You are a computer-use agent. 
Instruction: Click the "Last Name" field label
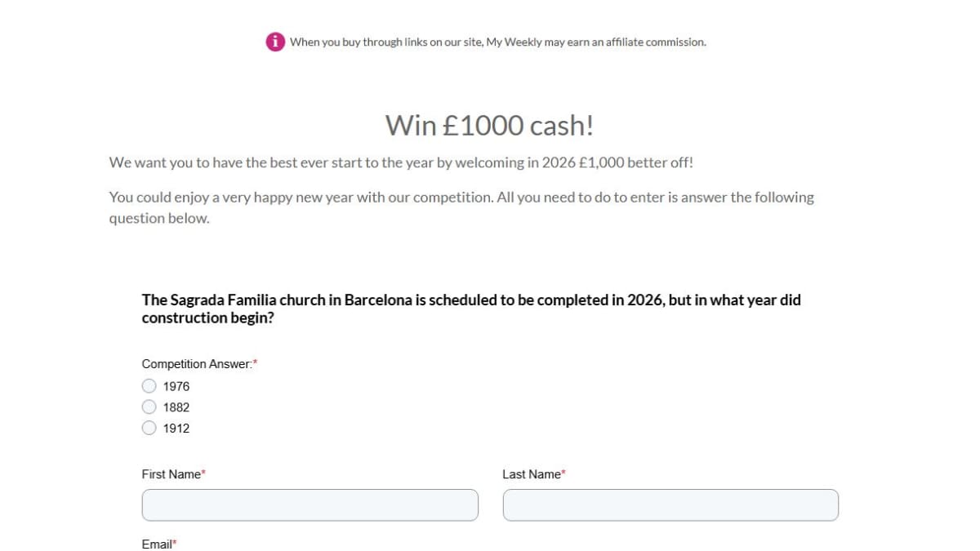coord(532,474)
